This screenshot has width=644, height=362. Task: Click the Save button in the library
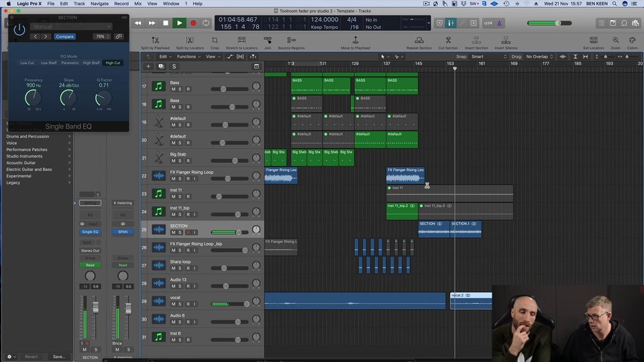pos(59,357)
